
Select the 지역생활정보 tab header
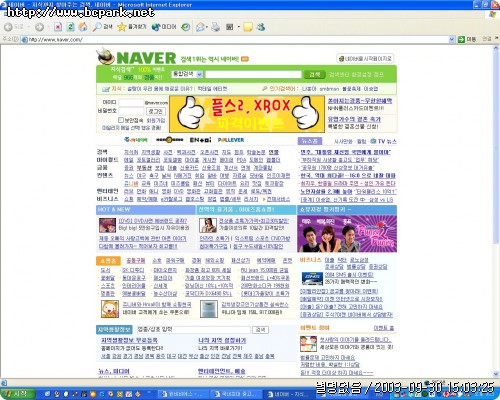point(114,329)
